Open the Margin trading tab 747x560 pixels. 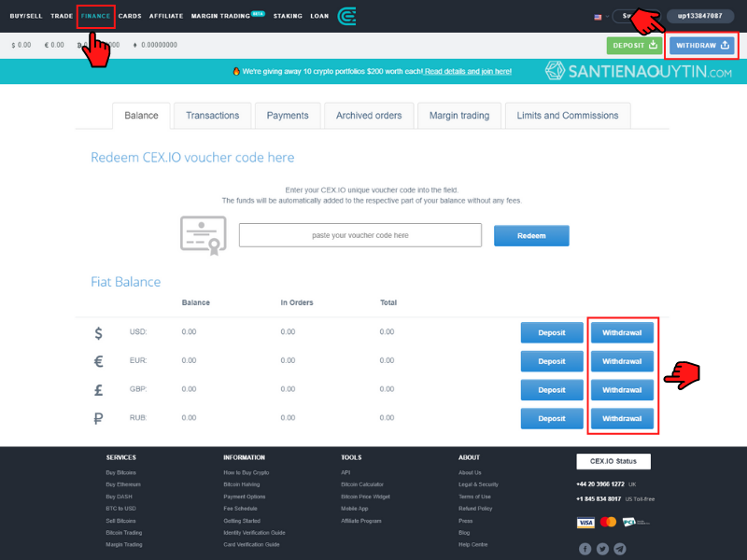click(459, 116)
